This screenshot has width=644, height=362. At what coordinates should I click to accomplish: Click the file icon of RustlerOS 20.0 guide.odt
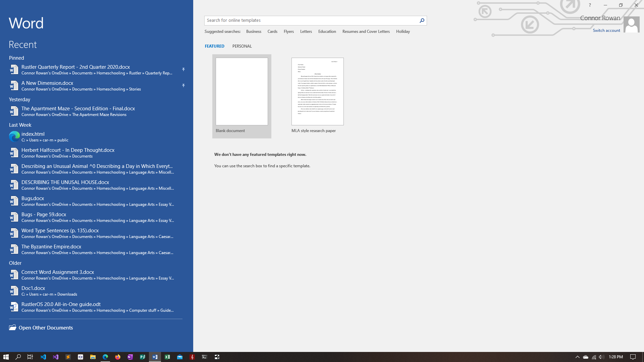pyautogui.click(x=14, y=307)
